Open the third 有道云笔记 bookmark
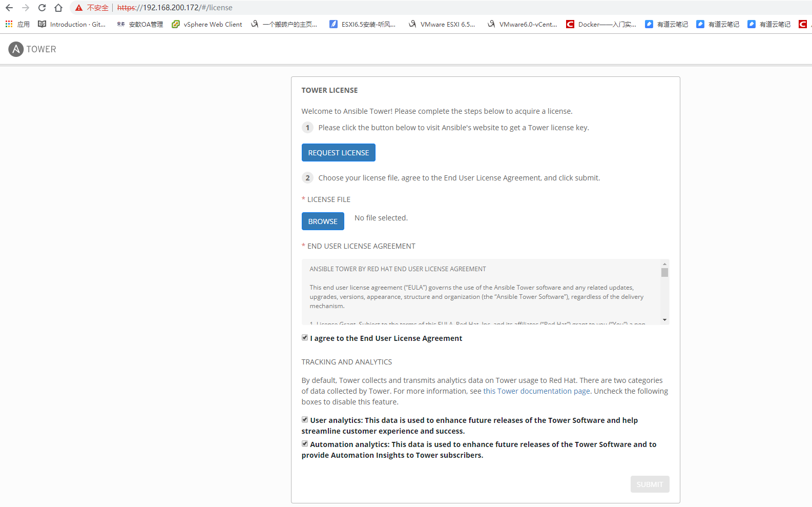The height and width of the screenshot is (507, 812). tap(769, 24)
